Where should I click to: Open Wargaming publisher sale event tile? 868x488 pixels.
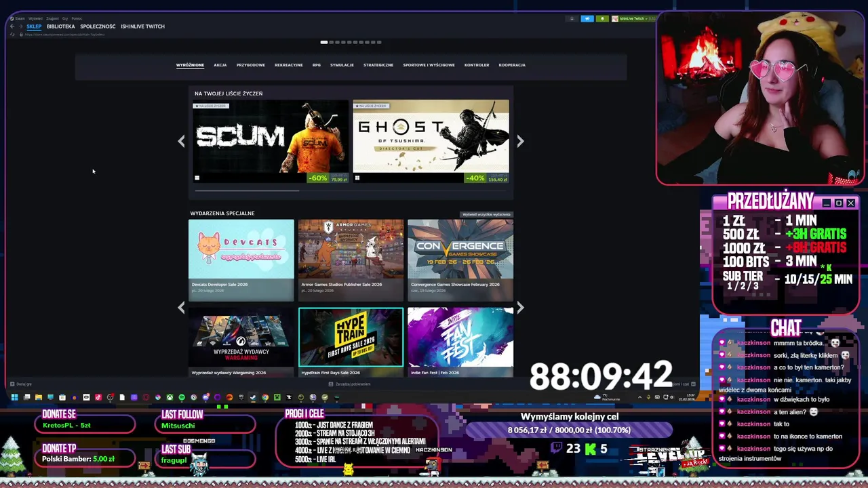(241, 342)
